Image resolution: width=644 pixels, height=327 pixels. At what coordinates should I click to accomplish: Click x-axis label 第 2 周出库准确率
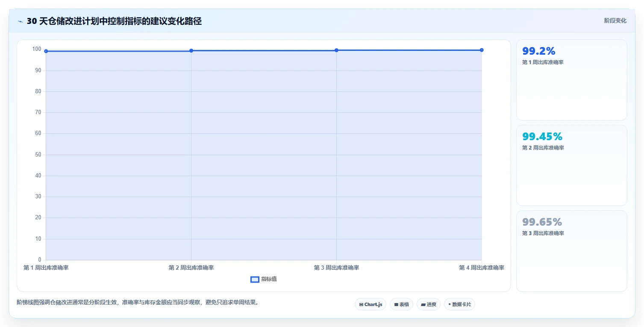coord(191,268)
